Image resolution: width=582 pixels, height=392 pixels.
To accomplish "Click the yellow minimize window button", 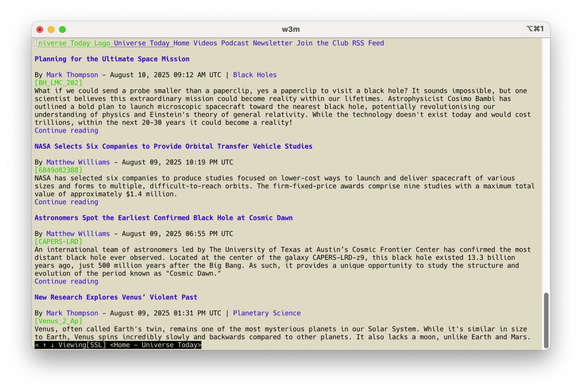I will tap(51, 29).
